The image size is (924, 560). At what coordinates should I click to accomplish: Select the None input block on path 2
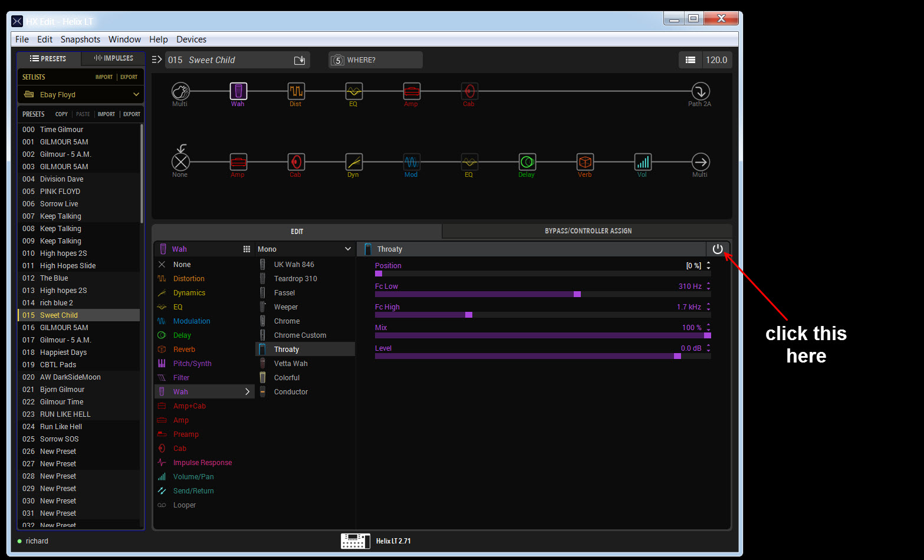[x=180, y=162]
